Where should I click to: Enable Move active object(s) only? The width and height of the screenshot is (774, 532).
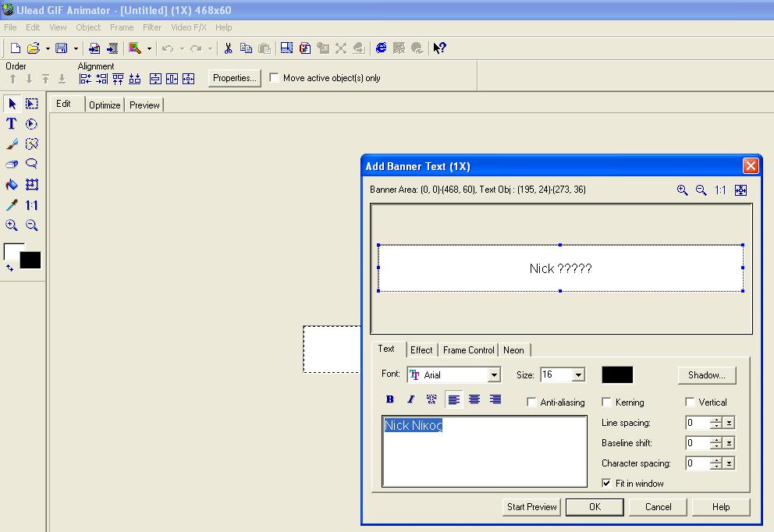click(x=274, y=77)
